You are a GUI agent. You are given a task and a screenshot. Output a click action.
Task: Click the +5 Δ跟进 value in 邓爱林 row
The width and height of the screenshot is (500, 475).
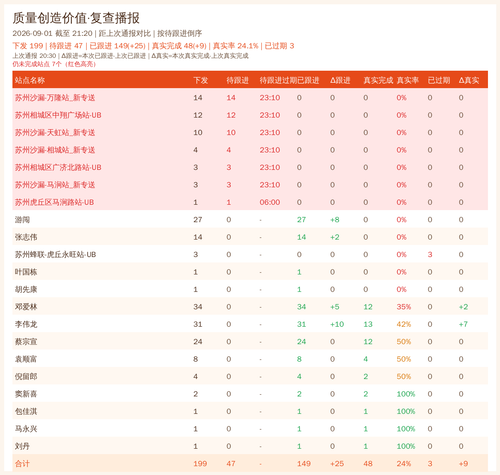click(x=335, y=307)
